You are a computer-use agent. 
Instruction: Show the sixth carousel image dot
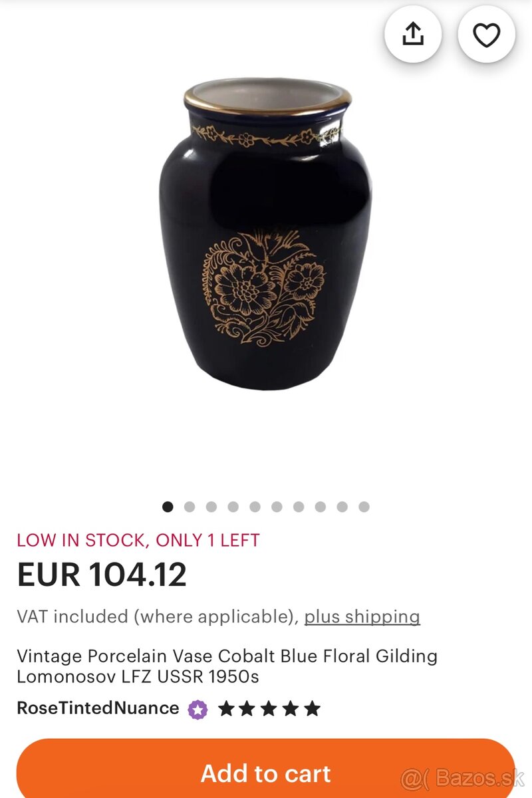point(277,507)
